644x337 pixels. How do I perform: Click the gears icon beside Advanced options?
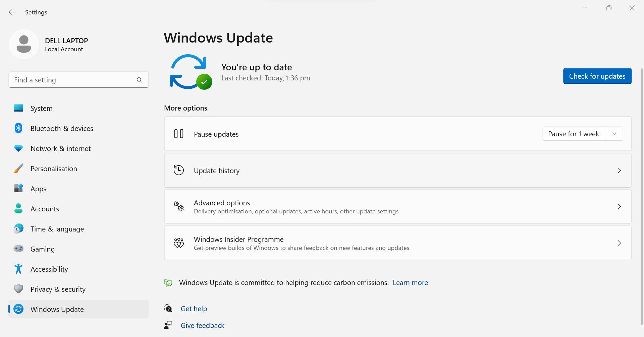[x=179, y=206]
